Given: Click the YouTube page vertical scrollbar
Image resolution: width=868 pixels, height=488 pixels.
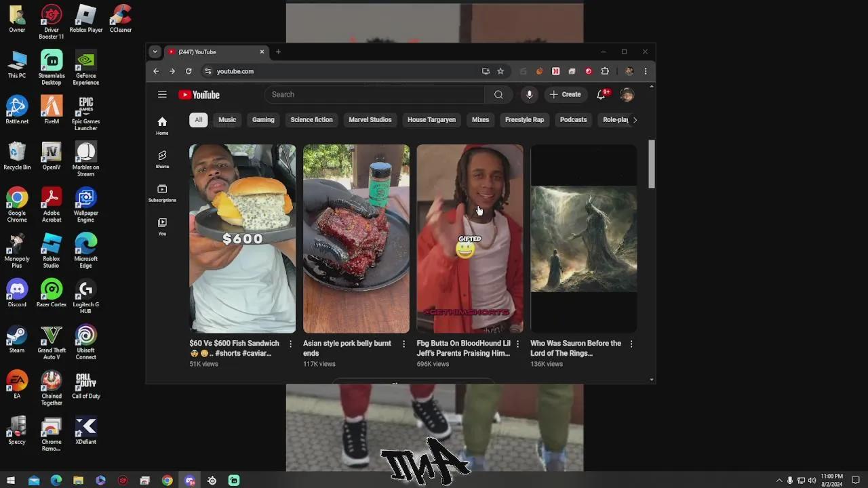Looking at the screenshot, I should [652, 165].
